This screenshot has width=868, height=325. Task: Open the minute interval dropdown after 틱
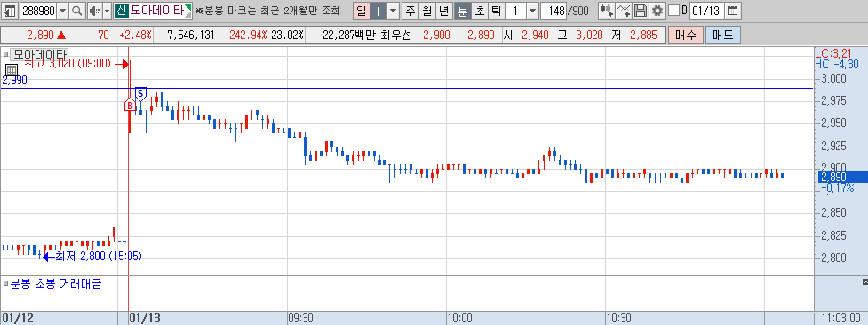point(532,10)
